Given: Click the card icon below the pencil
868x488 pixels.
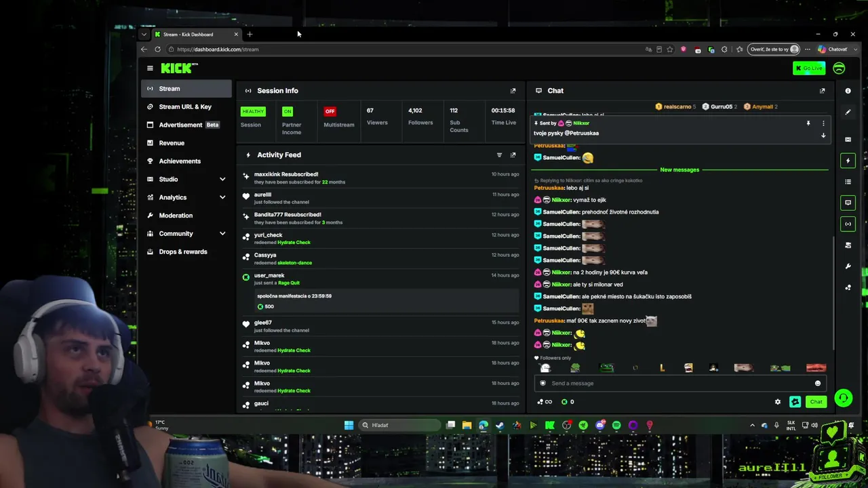Looking at the screenshot, I should [848, 139].
